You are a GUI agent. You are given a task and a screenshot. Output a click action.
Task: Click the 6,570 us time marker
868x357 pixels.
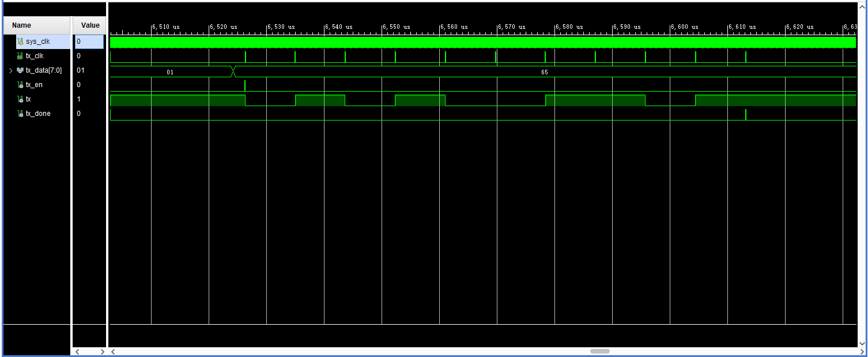coord(511,27)
